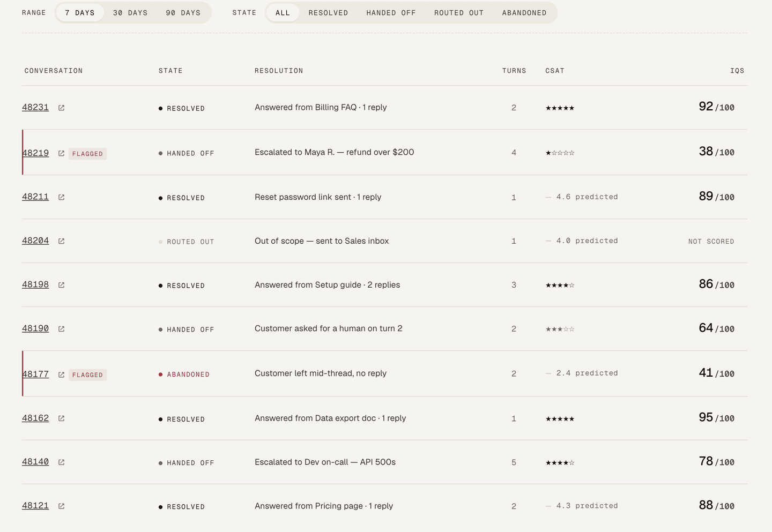
Task: Open conversation 48190 external link icon
Action: [61, 329]
